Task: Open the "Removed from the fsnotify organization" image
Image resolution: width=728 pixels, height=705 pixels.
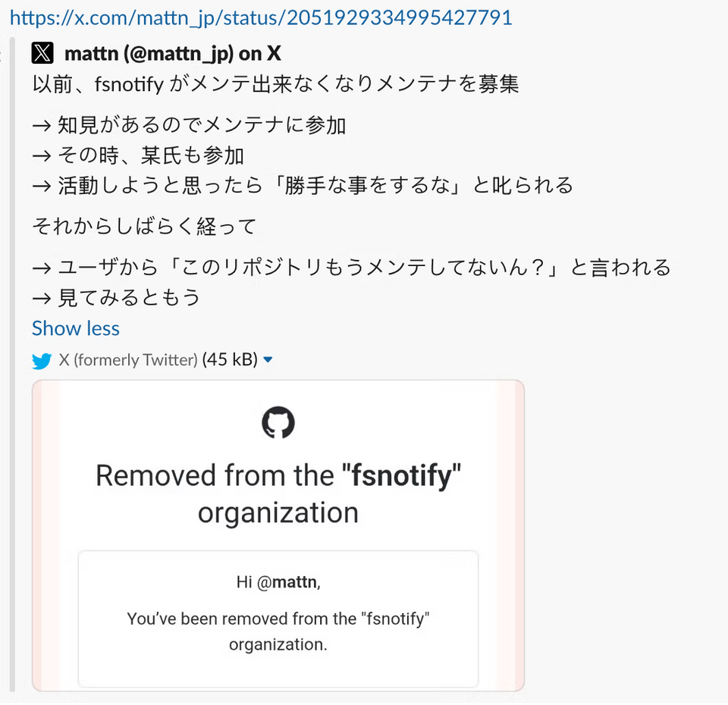Action: (278, 536)
